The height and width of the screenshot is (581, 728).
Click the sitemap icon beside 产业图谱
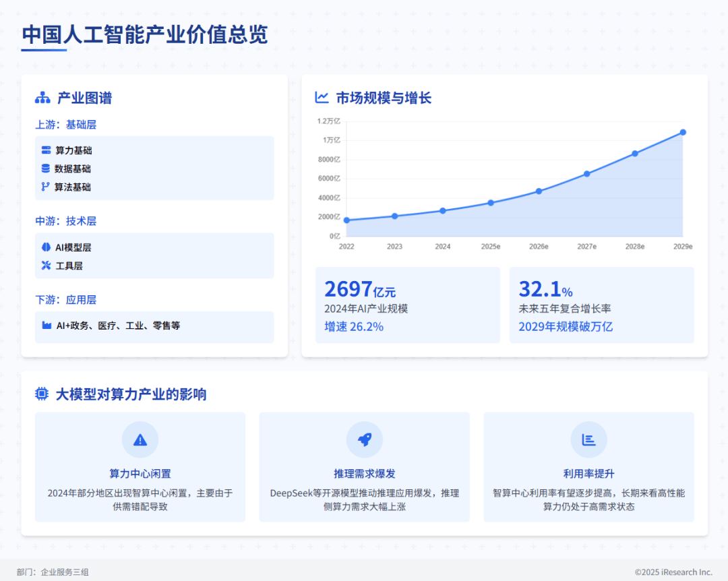pos(42,98)
